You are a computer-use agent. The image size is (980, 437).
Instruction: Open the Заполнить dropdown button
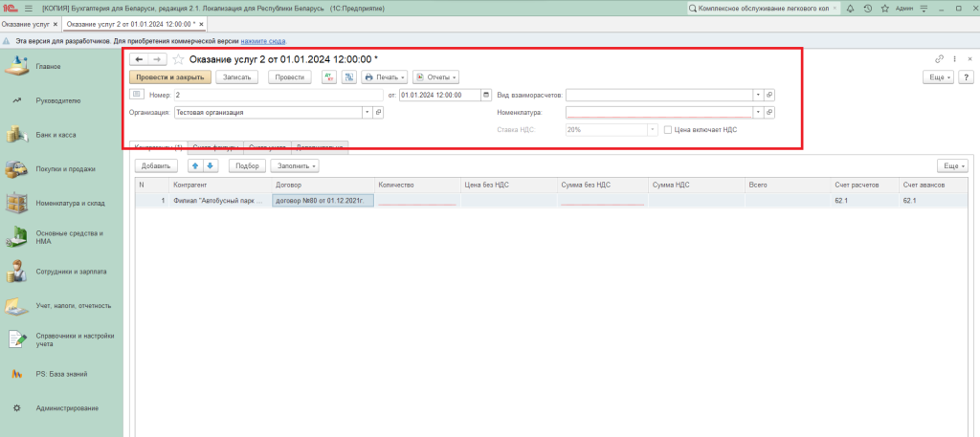pyautogui.click(x=294, y=165)
